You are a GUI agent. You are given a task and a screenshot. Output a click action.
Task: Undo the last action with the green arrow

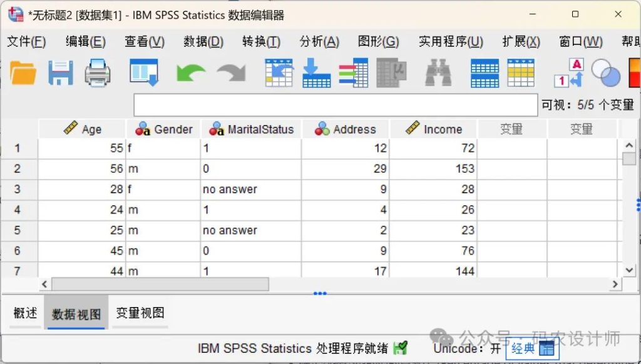tap(190, 73)
